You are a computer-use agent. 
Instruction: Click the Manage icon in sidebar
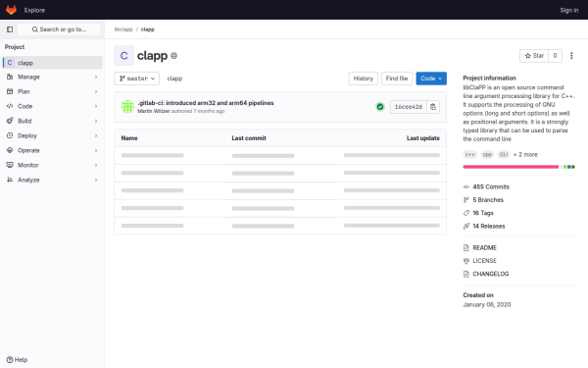[x=10, y=77]
